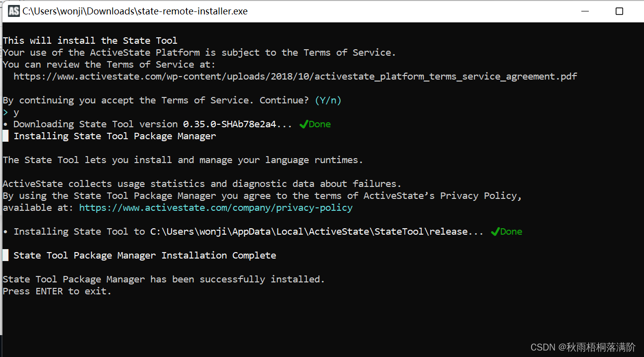The image size is (644, 357).
Task: Click 'State Tool Package Manager Installation Complete' heading
Action: coord(145,256)
